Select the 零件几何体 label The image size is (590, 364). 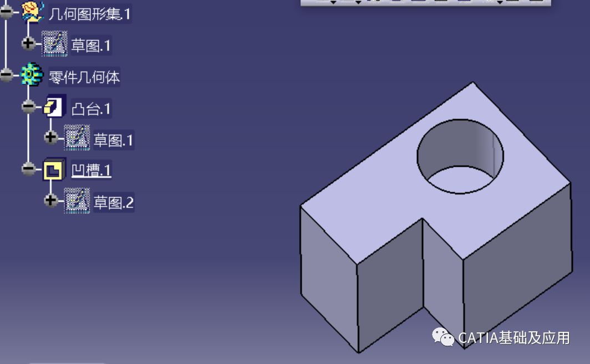(x=84, y=77)
